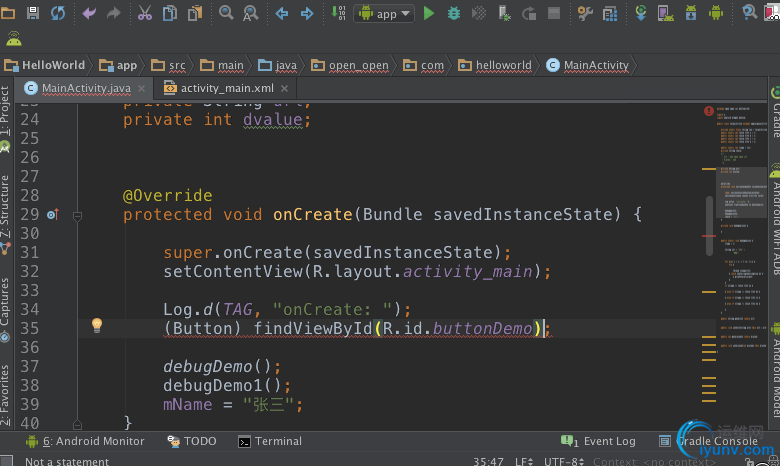Click the Run with coverage icon
The height and width of the screenshot is (466, 780).
point(479,13)
